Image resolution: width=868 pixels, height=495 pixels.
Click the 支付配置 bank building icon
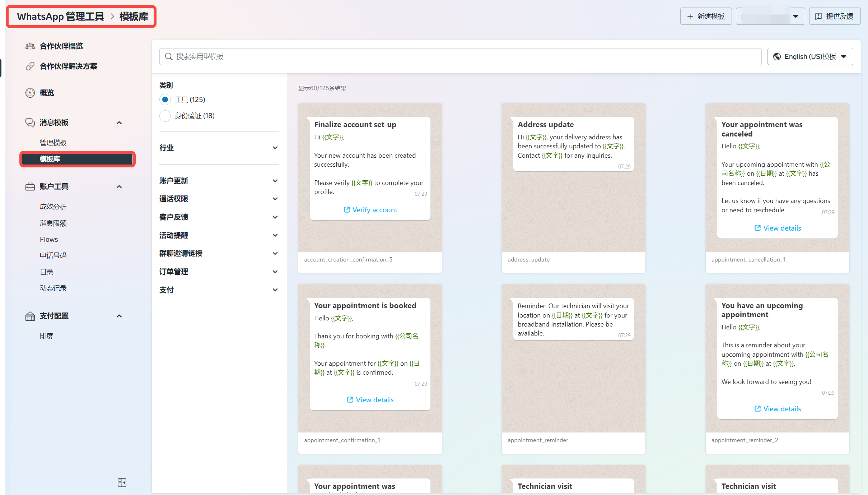click(x=30, y=316)
